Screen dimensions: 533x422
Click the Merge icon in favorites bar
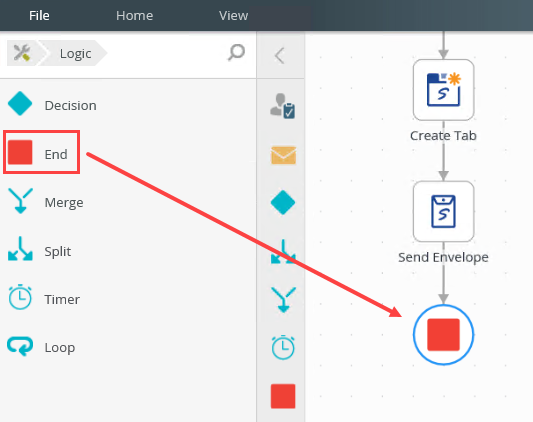coord(283,300)
